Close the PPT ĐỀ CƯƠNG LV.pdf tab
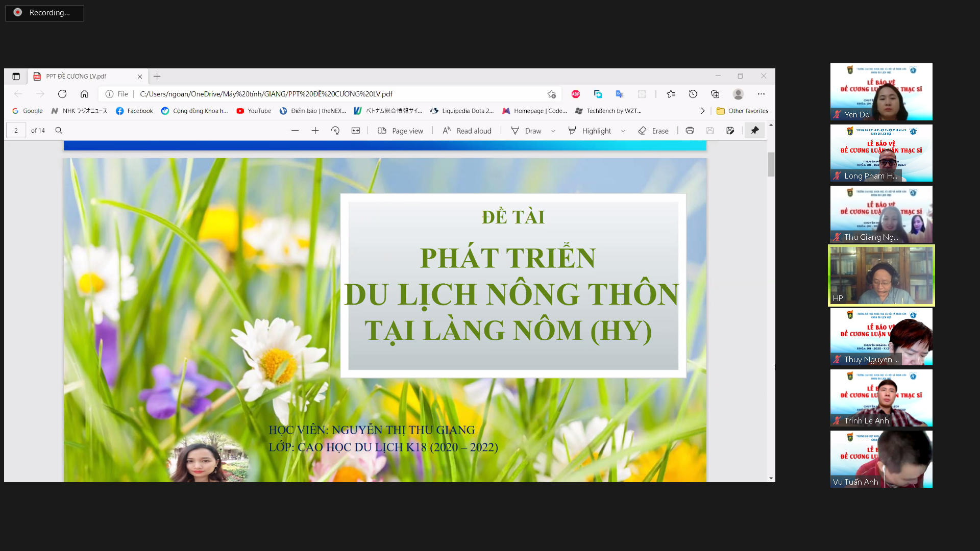 pyautogui.click(x=140, y=77)
